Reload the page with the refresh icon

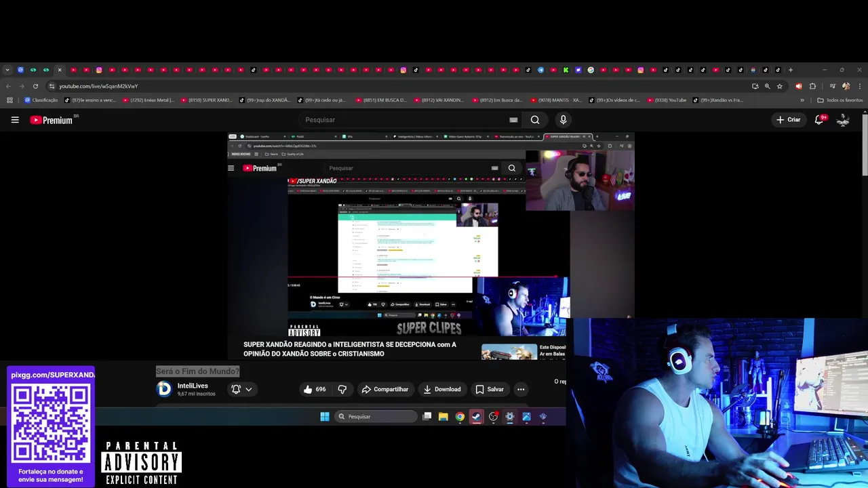pyautogui.click(x=35, y=86)
